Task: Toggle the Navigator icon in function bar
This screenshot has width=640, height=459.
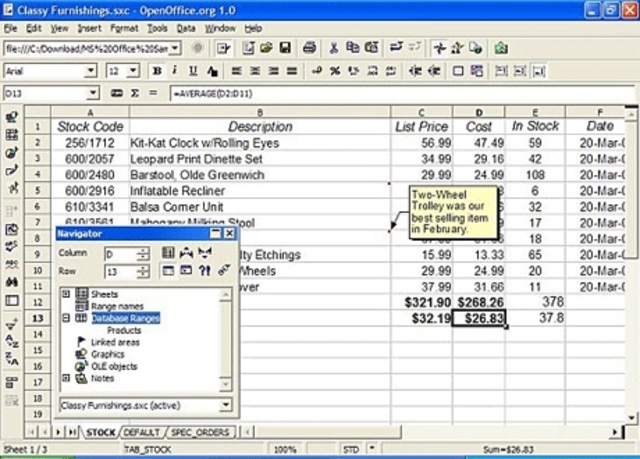Action: [439, 48]
